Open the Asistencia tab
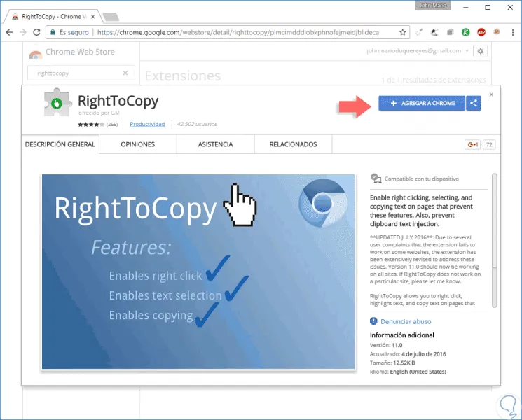This screenshot has width=522, height=420. point(215,144)
